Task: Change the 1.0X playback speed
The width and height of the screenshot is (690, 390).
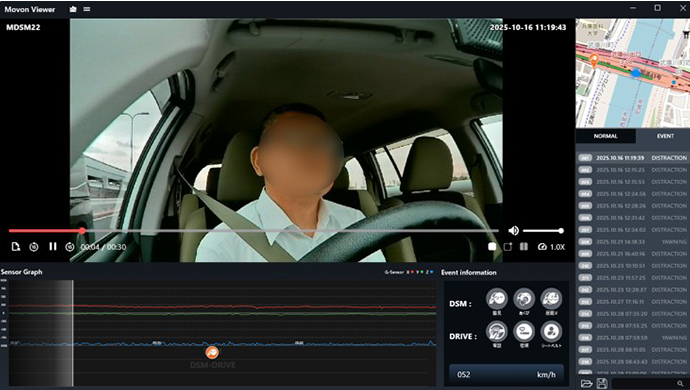Action: click(551, 247)
